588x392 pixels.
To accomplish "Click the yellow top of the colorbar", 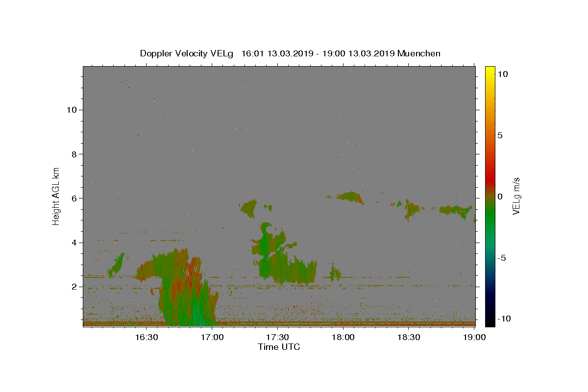I will (x=490, y=71).
